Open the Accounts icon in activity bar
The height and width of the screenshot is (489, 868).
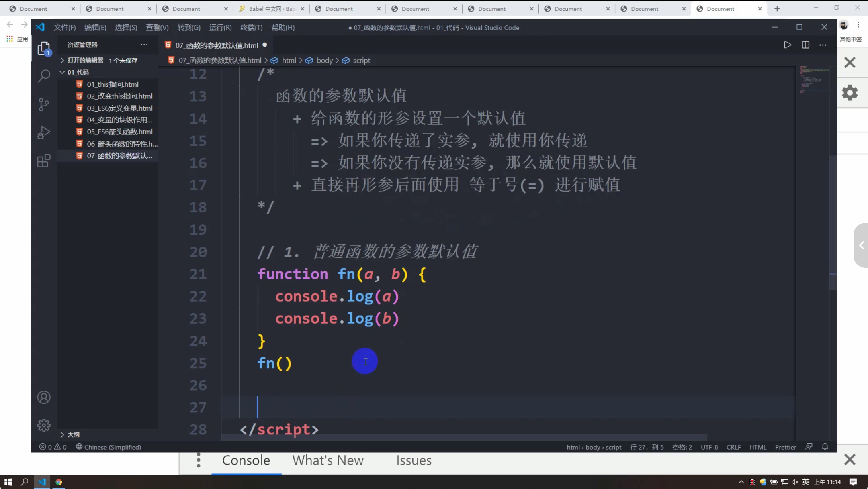(x=44, y=397)
